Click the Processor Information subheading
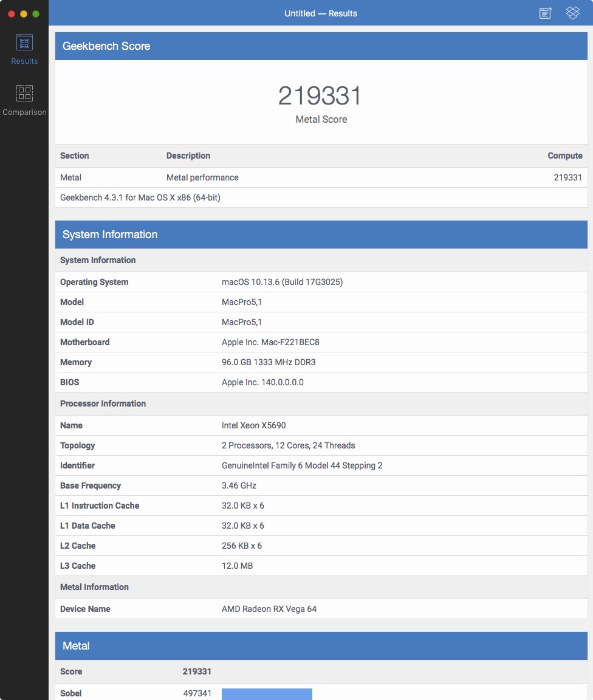The width and height of the screenshot is (593, 700). tap(103, 403)
